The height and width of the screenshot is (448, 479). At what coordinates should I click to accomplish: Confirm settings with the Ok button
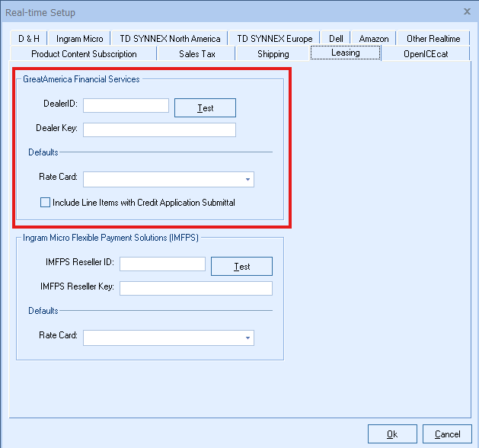pos(391,434)
